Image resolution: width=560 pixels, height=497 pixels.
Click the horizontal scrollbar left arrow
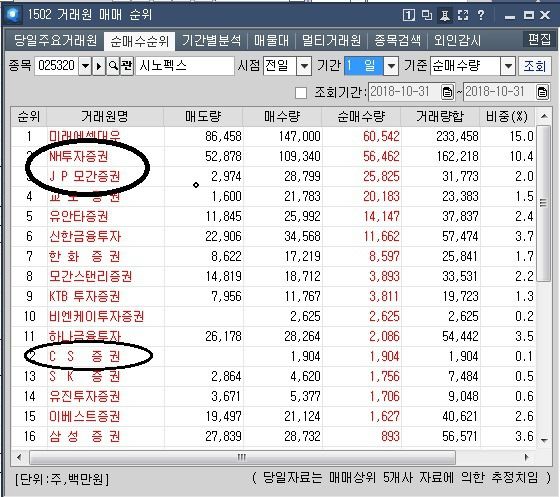[x=19, y=457]
